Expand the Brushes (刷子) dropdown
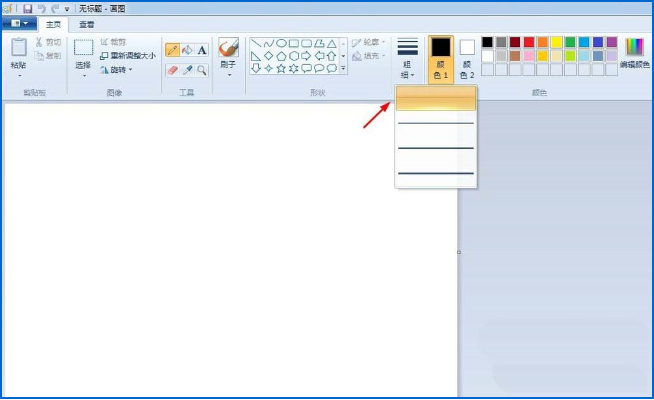 [x=229, y=74]
